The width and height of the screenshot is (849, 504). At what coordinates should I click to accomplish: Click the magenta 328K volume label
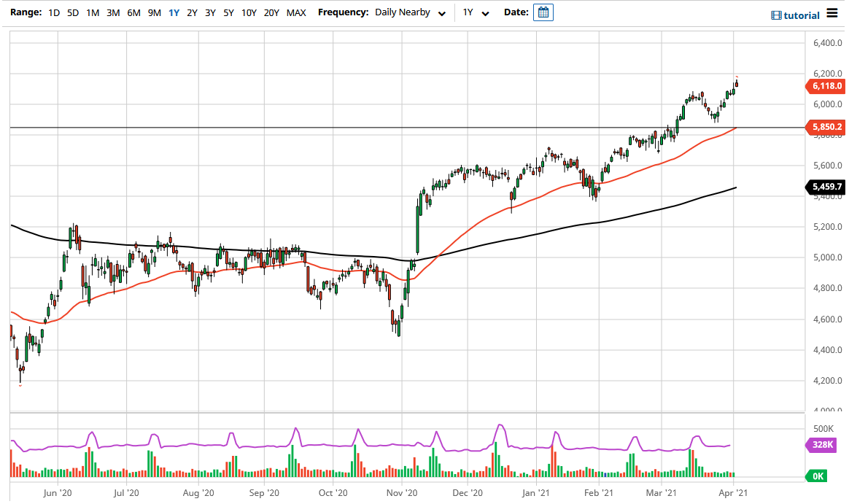[x=822, y=444]
